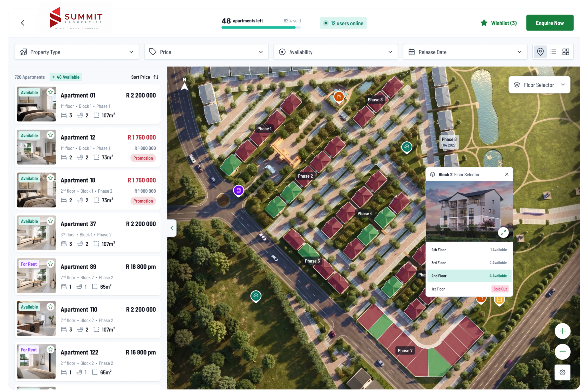588x391 pixels.
Task: Open the Price filter dropdown
Action: click(206, 52)
